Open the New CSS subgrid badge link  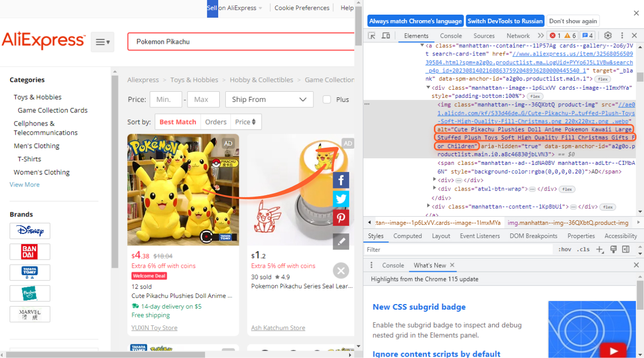(419, 307)
